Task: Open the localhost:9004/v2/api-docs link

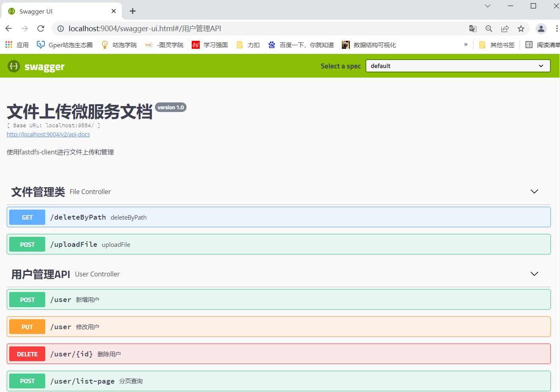Action: (48, 134)
